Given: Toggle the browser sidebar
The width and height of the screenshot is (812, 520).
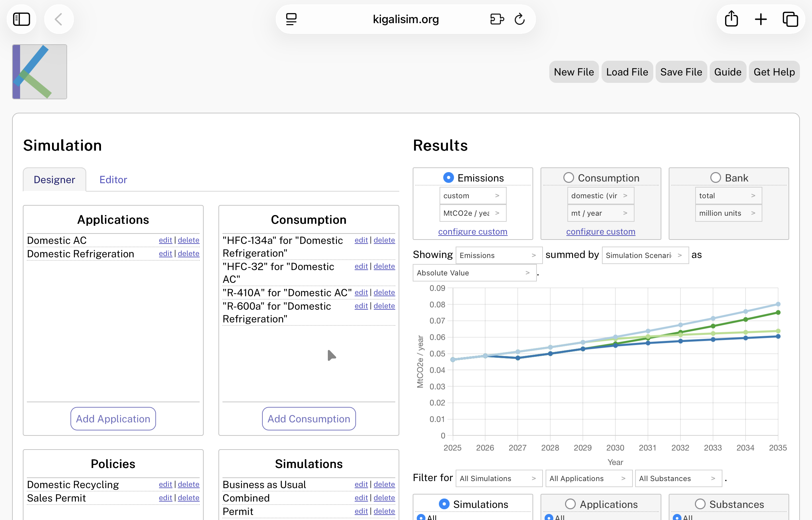Looking at the screenshot, I should click(x=21, y=19).
